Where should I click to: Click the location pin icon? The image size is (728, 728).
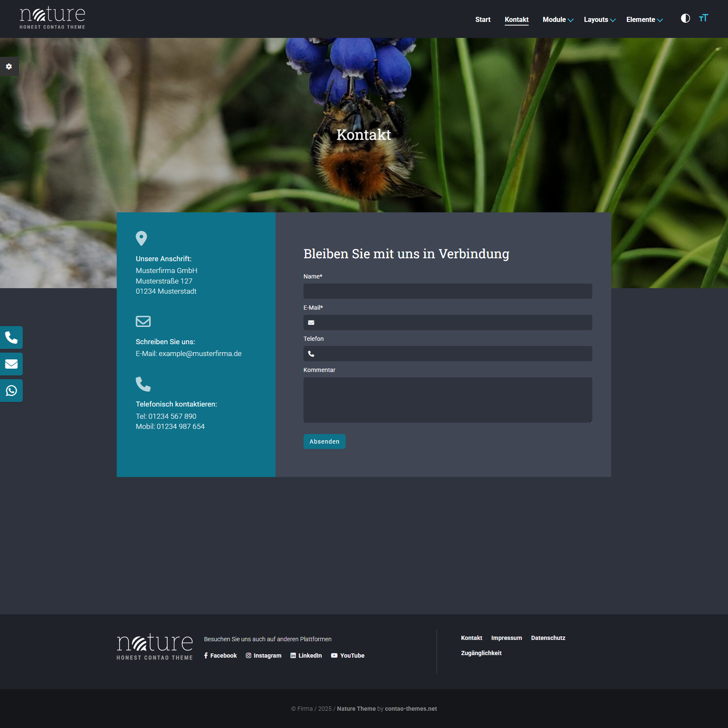coord(141,238)
